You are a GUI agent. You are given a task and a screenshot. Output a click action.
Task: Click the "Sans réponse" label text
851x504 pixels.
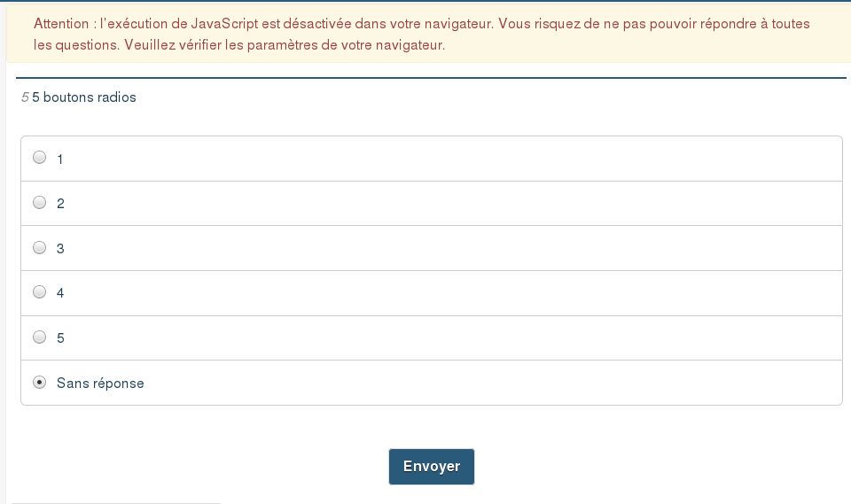(100, 384)
